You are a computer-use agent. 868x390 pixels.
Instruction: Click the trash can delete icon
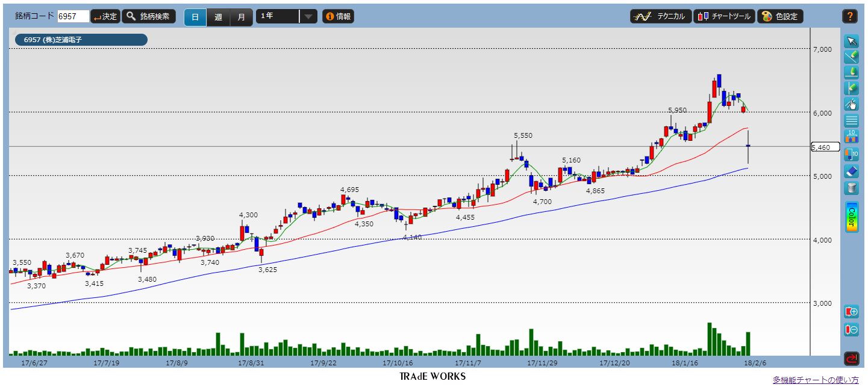click(x=851, y=188)
